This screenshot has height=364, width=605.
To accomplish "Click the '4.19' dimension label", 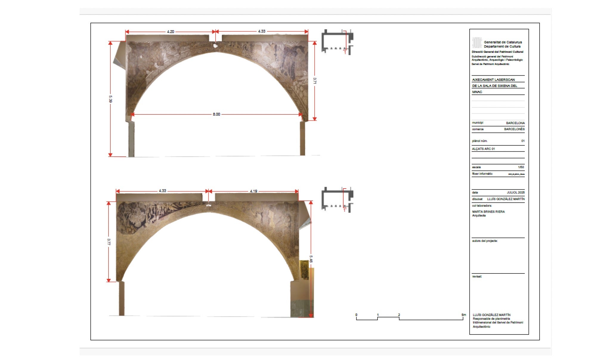I will click(x=253, y=191).
